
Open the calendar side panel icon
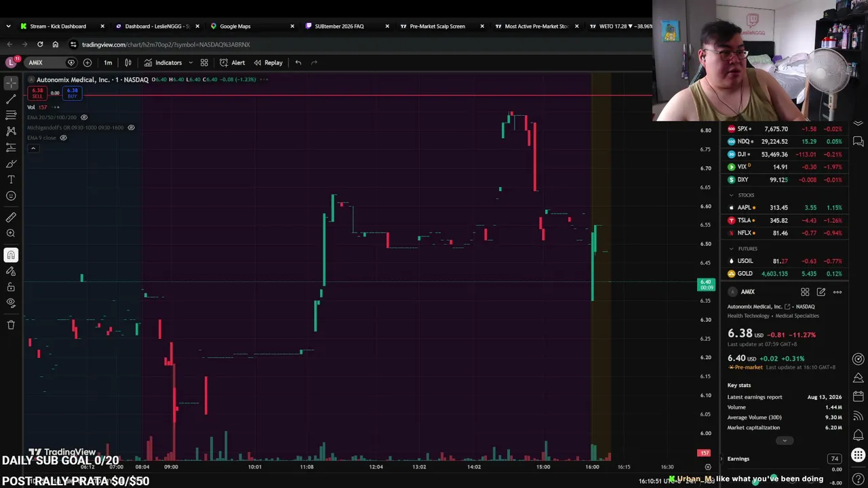(859, 396)
